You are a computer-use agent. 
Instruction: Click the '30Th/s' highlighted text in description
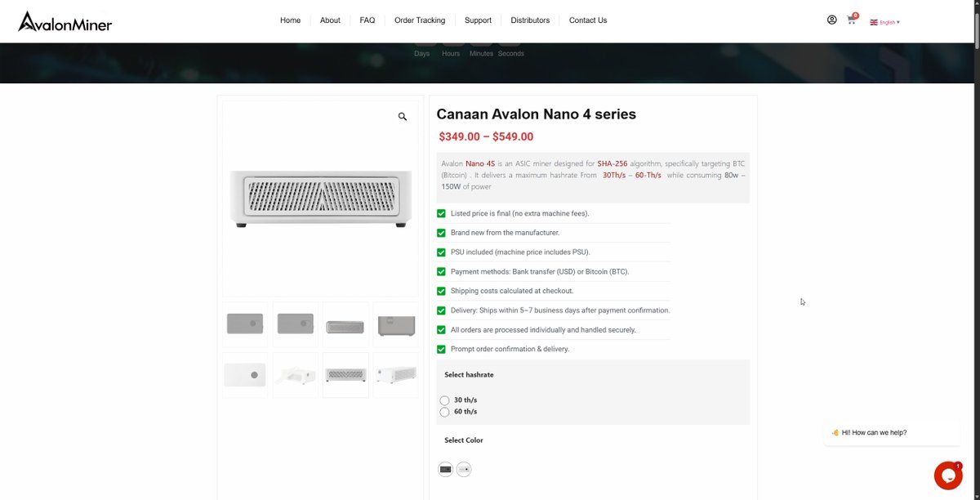(614, 176)
